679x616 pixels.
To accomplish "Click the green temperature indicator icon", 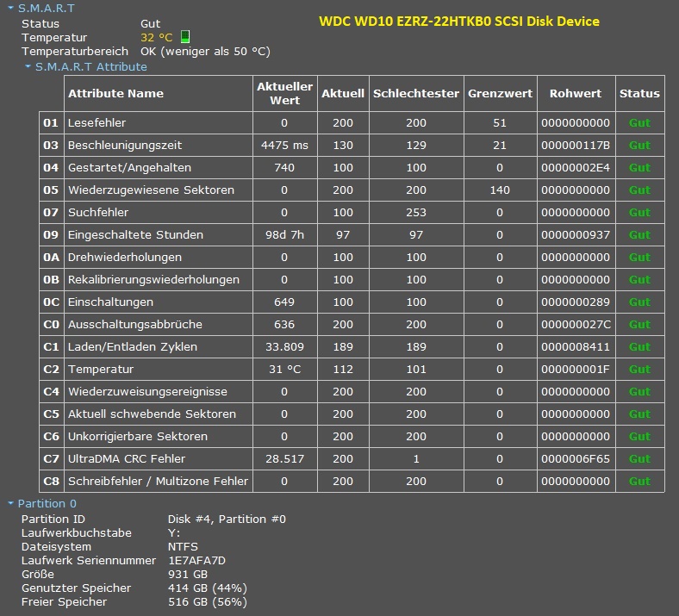I will click(x=185, y=37).
